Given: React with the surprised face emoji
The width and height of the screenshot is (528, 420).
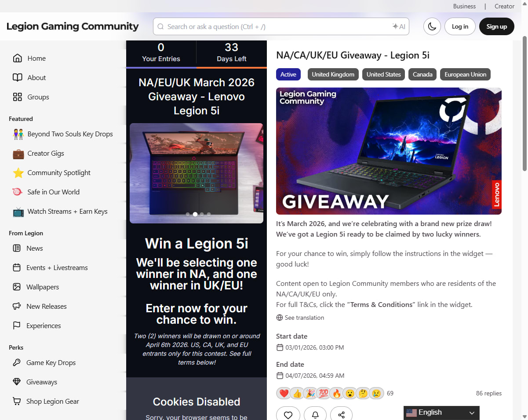Looking at the screenshot, I should coord(350,393).
